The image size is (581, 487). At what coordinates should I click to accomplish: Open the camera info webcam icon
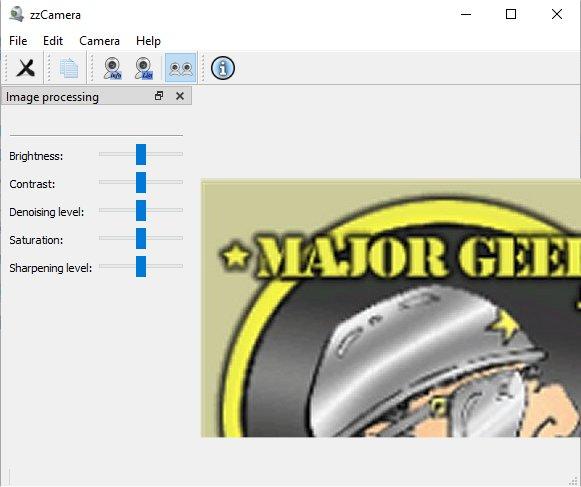tap(112, 68)
